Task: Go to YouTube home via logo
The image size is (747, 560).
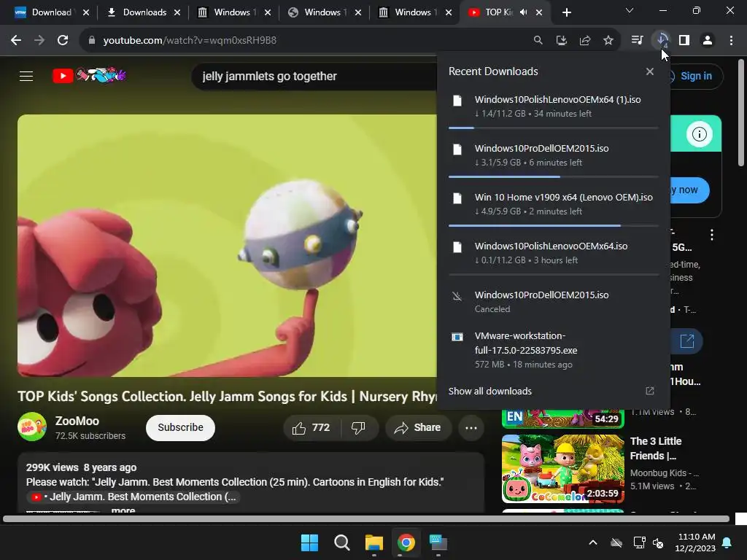Action: 89,75
